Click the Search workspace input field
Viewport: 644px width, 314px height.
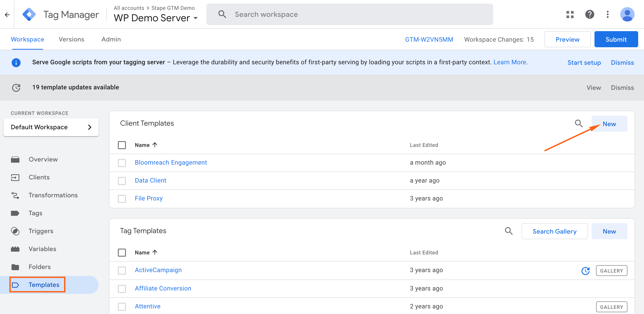(350, 14)
